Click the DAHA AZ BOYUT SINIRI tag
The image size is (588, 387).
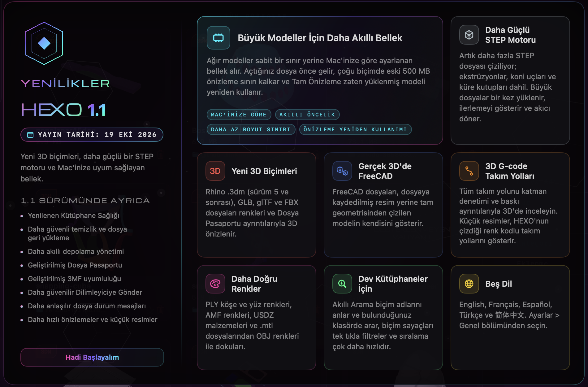click(251, 129)
